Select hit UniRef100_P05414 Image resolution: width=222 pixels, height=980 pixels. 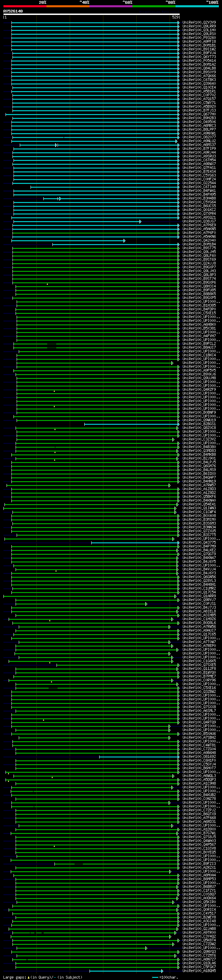199,60
